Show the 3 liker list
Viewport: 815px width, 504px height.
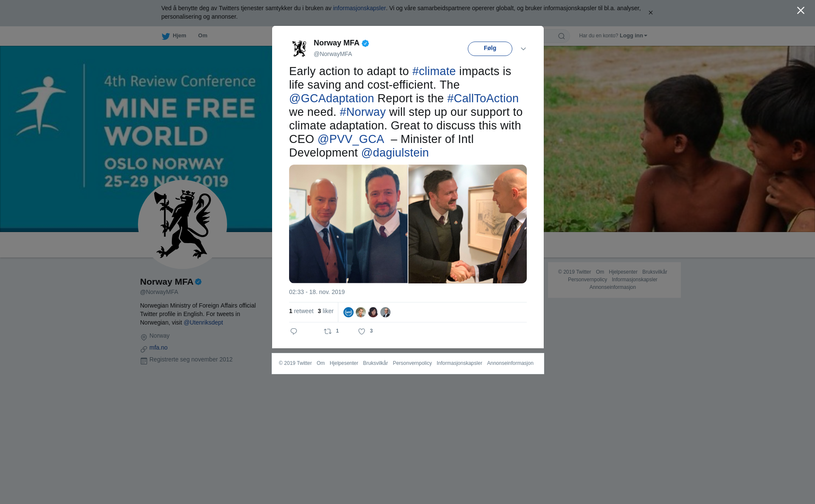pos(326,311)
